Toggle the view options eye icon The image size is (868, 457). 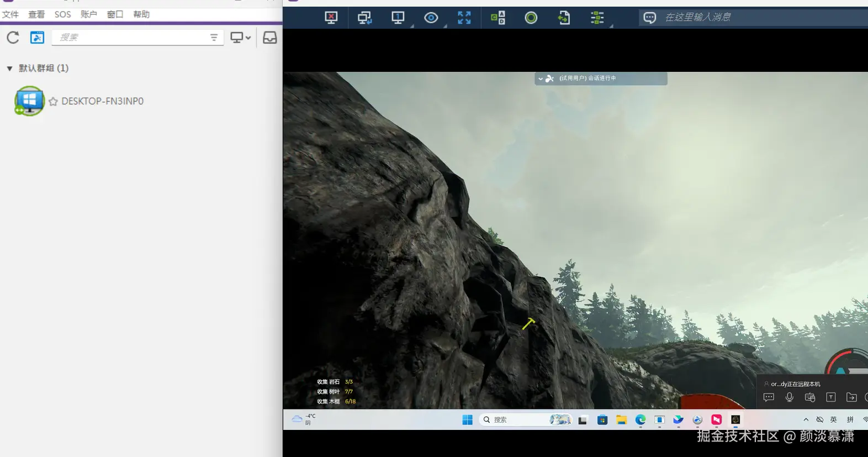431,18
